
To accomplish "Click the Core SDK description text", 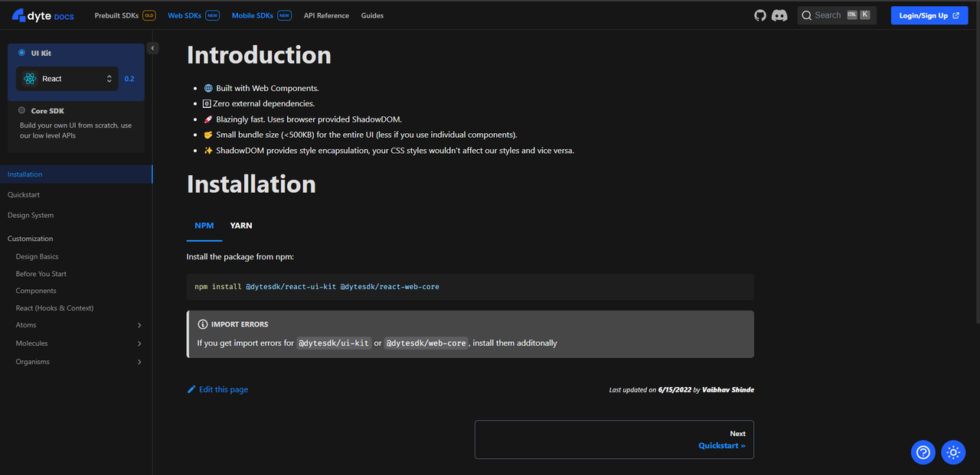I will point(76,131).
